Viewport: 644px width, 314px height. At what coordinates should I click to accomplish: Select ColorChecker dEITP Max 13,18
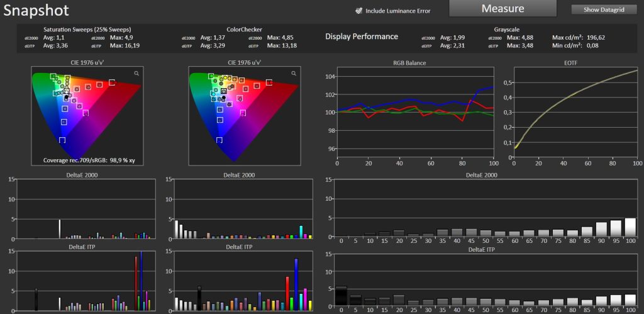[x=282, y=45]
